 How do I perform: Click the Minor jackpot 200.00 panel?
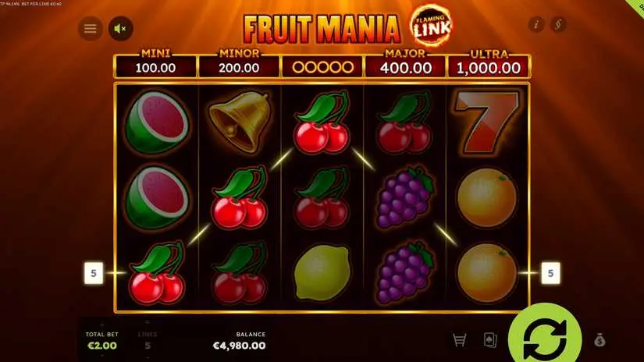pyautogui.click(x=239, y=65)
